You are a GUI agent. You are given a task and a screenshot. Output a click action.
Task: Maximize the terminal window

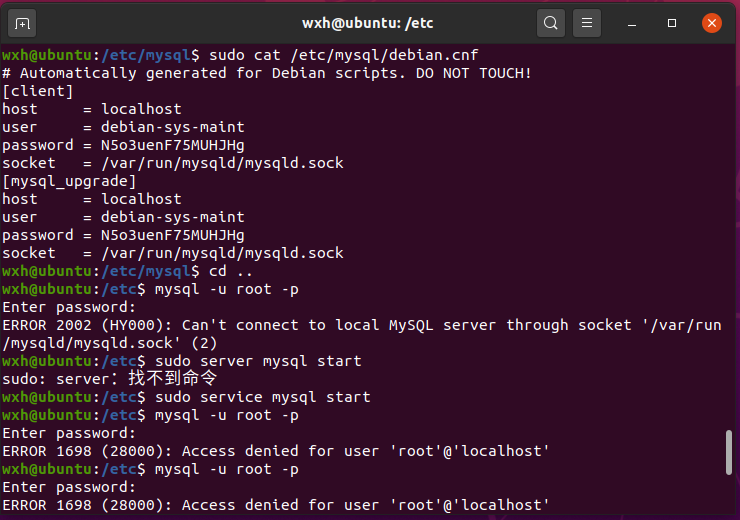(672, 22)
